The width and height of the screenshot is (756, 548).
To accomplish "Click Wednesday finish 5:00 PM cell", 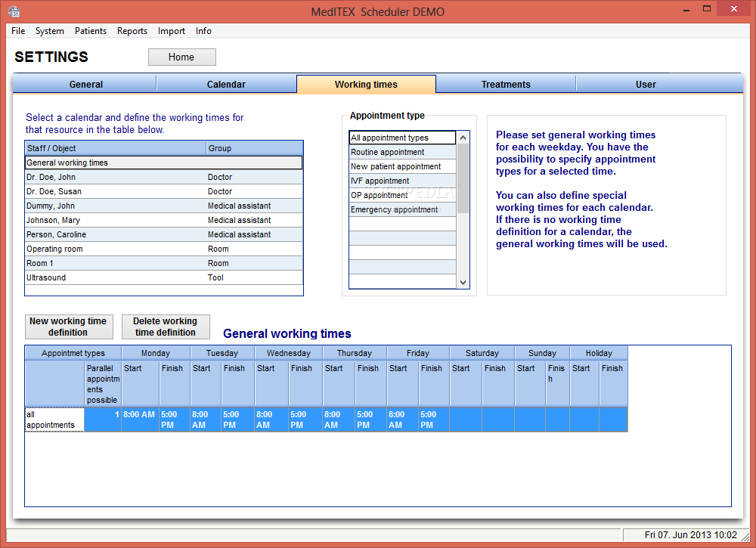I will (305, 420).
